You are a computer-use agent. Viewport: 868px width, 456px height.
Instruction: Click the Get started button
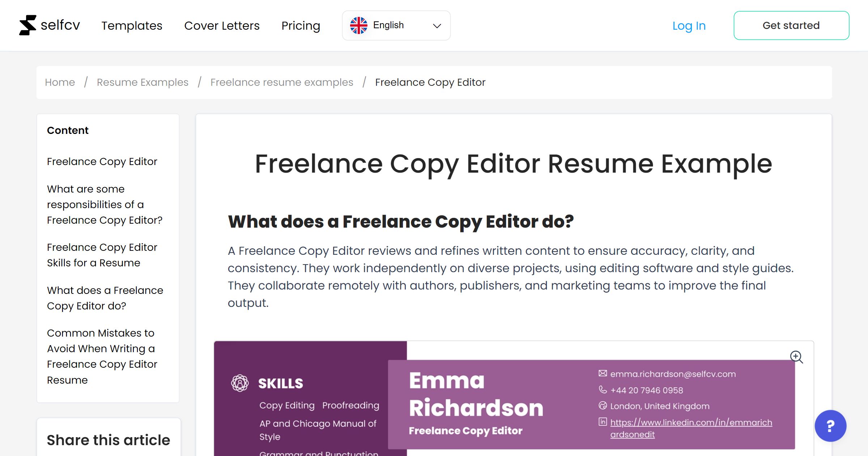[791, 25]
